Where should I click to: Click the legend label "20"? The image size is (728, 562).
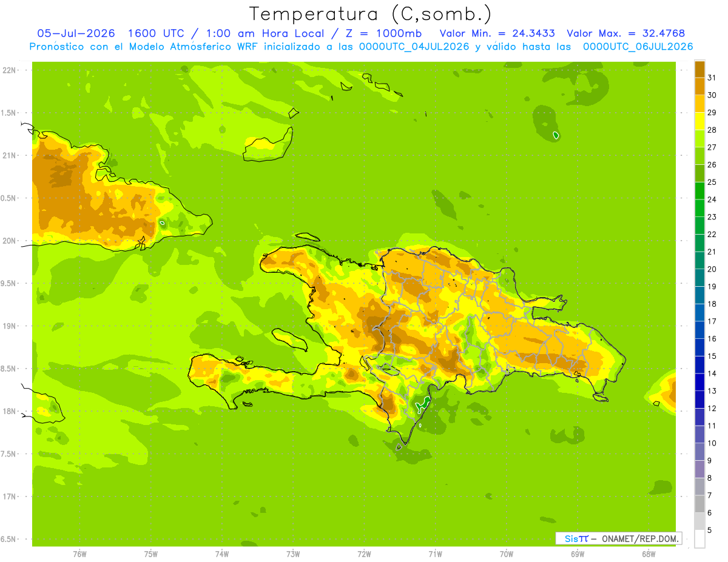[712, 269]
